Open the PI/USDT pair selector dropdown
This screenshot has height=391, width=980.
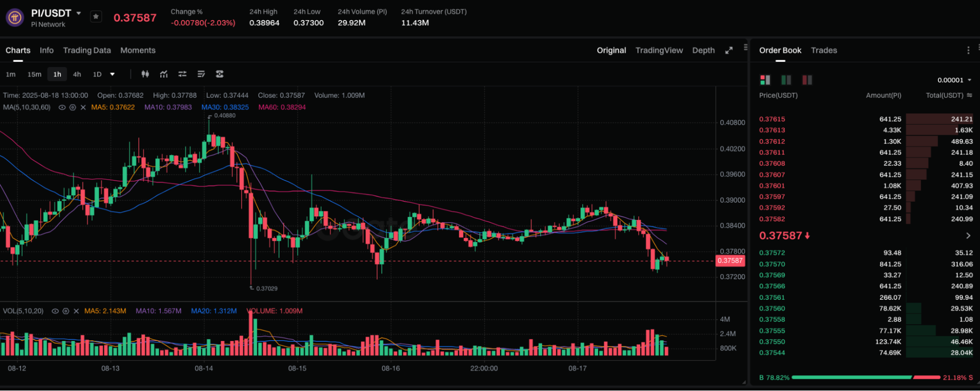tap(78, 13)
